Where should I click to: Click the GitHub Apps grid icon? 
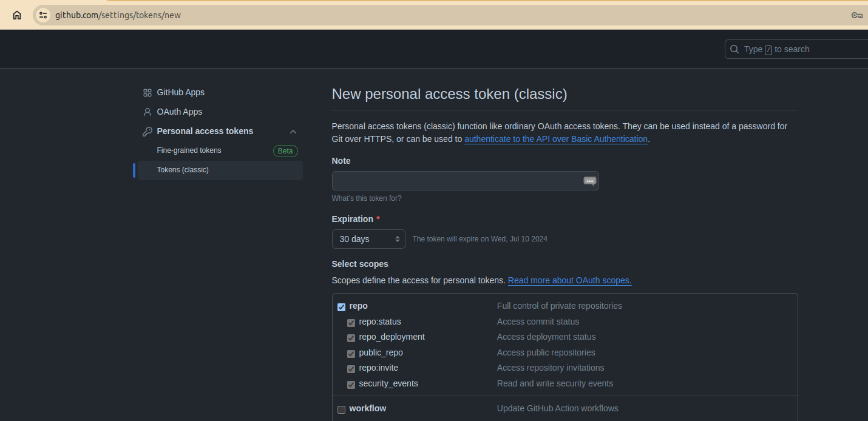pyautogui.click(x=147, y=93)
